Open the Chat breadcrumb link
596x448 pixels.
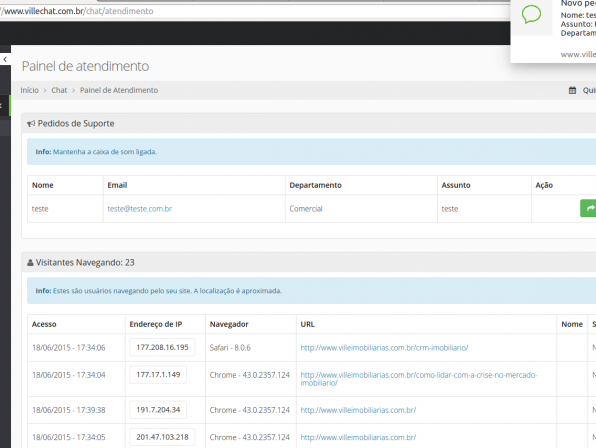pos(59,90)
